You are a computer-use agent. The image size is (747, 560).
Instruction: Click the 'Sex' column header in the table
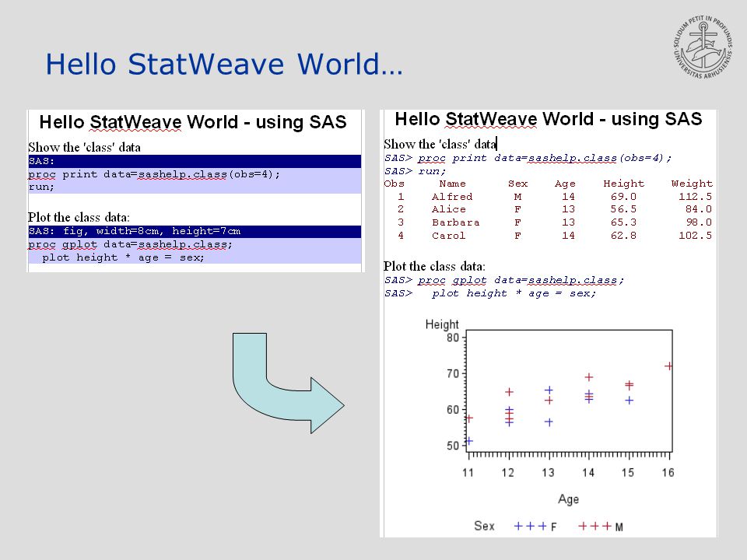(x=518, y=184)
